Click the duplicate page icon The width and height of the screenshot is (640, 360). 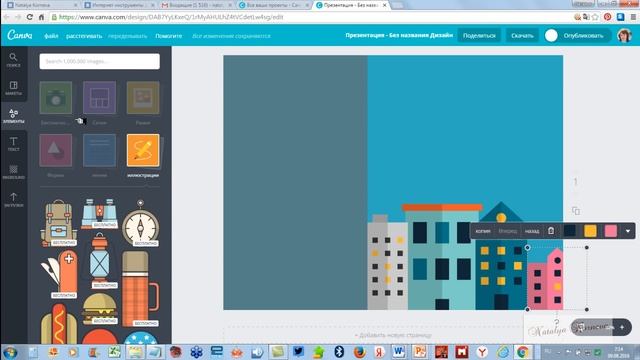[x=576, y=211]
